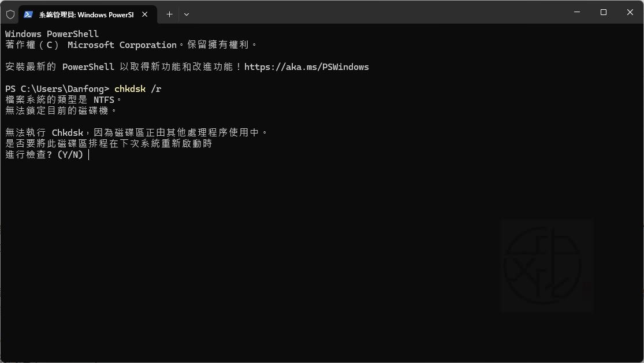Click the '無法執行 Chkdsk' message line
The height and width of the screenshot is (363, 644).
tap(136, 133)
